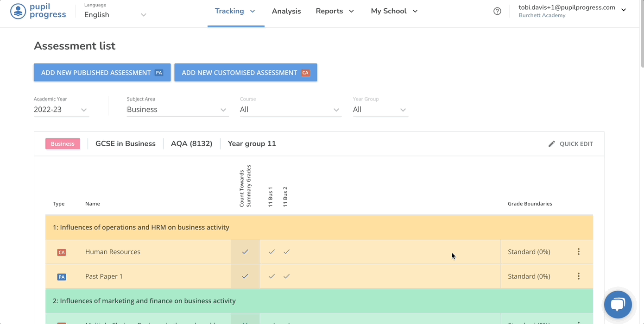The image size is (644, 324).
Task: Click the Quick Edit pencil icon
Action: pyautogui.click(x=551, y=144)
